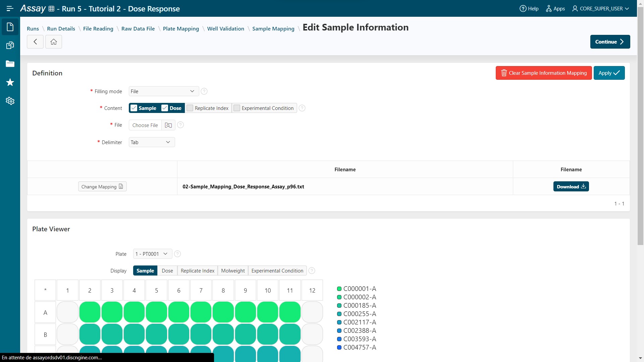Go to Raw Data File breadcrumb
This screenshot has width=644, height=362.
click(138, 28)
